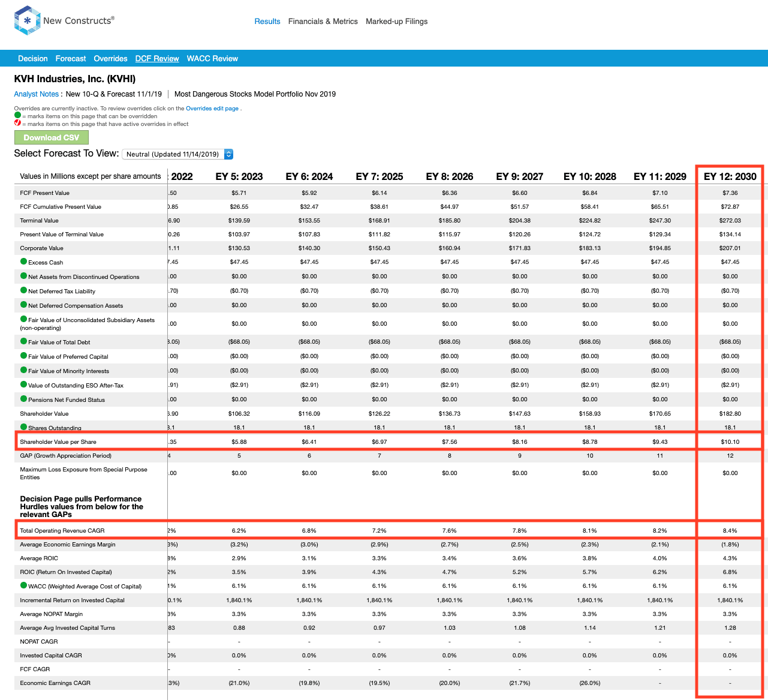Click the green override dot beside Excess Cash
Viewport: 768px width, 700px height.
coord(24,262)
